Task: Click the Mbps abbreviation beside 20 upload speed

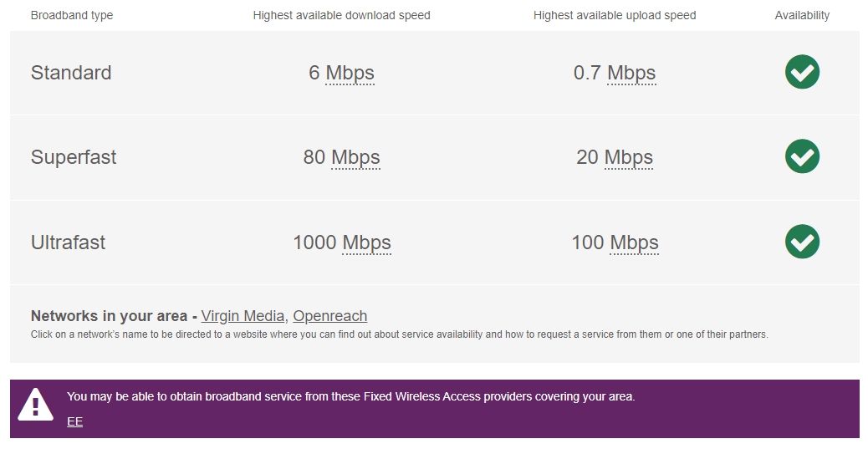Action: 629,157
